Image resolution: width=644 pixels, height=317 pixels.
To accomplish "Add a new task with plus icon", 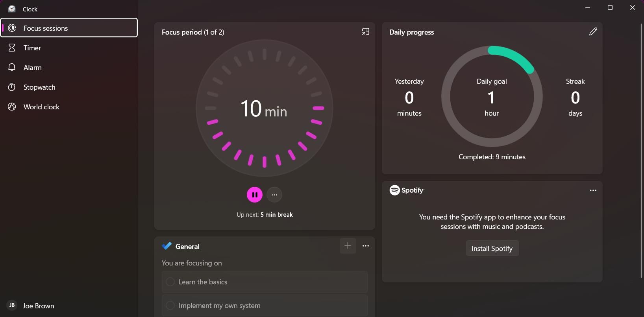I will (348, 246).
